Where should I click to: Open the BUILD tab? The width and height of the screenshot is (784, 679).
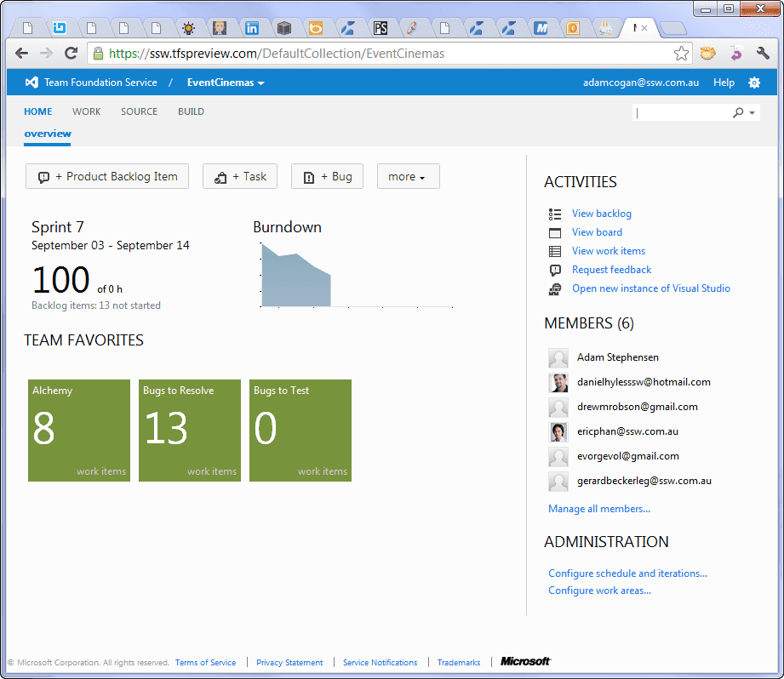[x=191, y=111]
